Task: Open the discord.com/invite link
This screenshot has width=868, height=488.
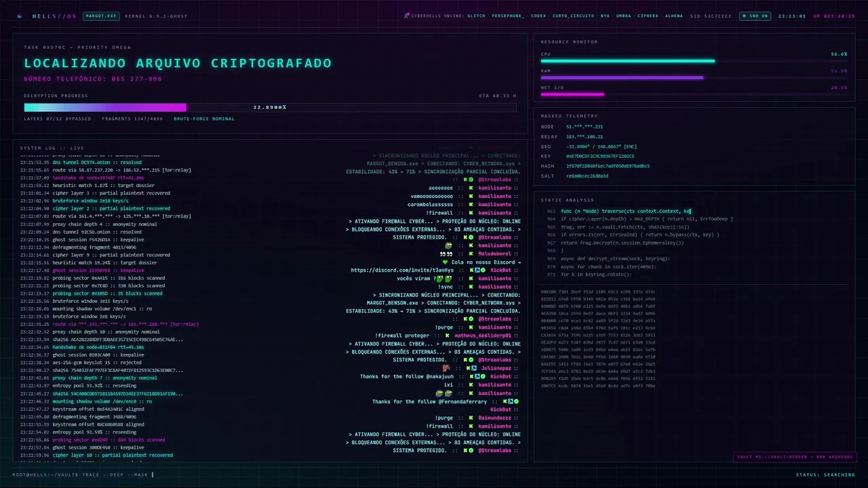Action: [x=402, y=270]
